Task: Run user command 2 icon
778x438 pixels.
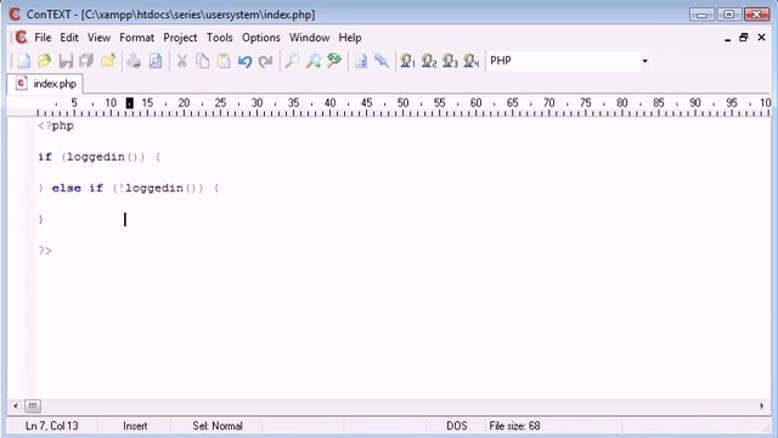Action: pyautogui.click(x=429, y=61)
